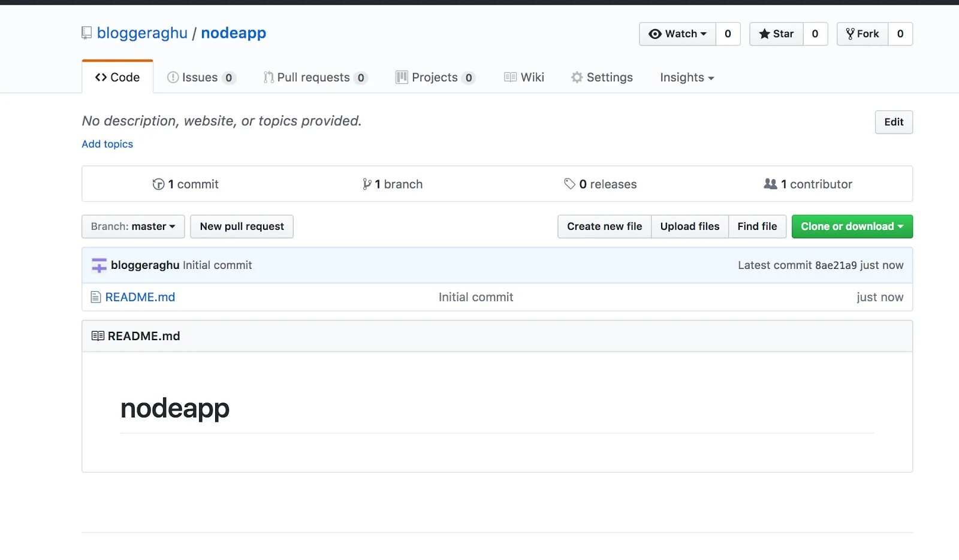Open the 1 commit history link
This screenshot has height=560, width=959.
(x=186, y=184)
